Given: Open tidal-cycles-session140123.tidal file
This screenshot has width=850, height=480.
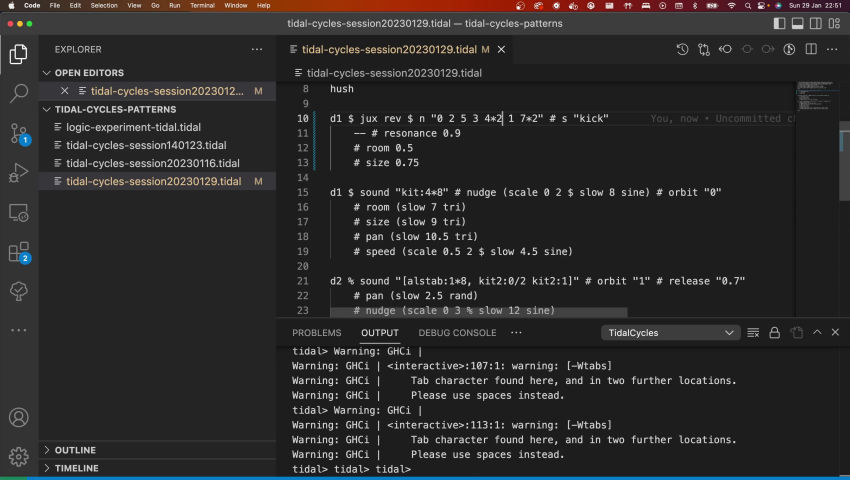Looking at the screenshot, I should pos(157,145).
